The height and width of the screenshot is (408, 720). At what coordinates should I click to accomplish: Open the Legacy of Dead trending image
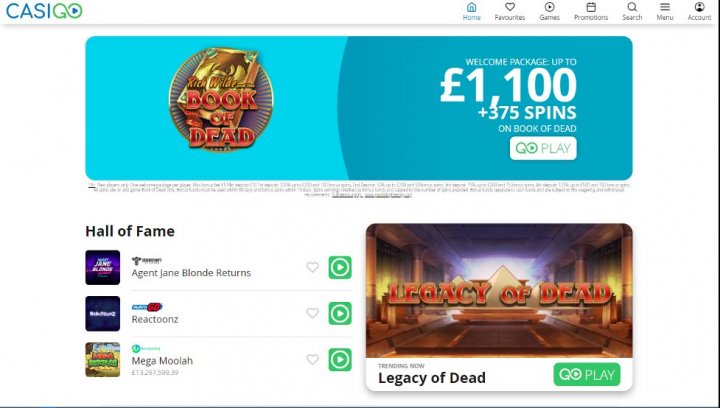(x=499, y=291)
